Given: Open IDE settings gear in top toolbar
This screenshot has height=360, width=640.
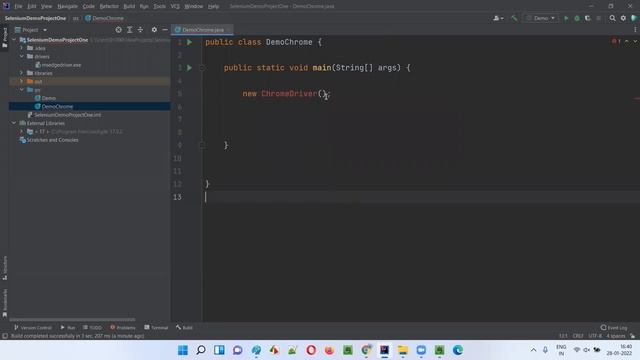Looking at the screenshot, I should (623, 18).
